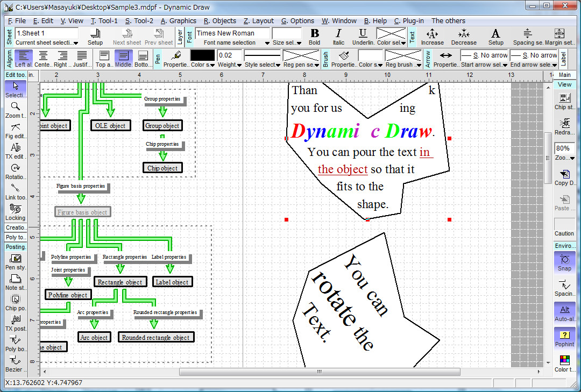581x392 pixels.
Task: Expand the Creation tools section
Action: click(x=16, y=227)
